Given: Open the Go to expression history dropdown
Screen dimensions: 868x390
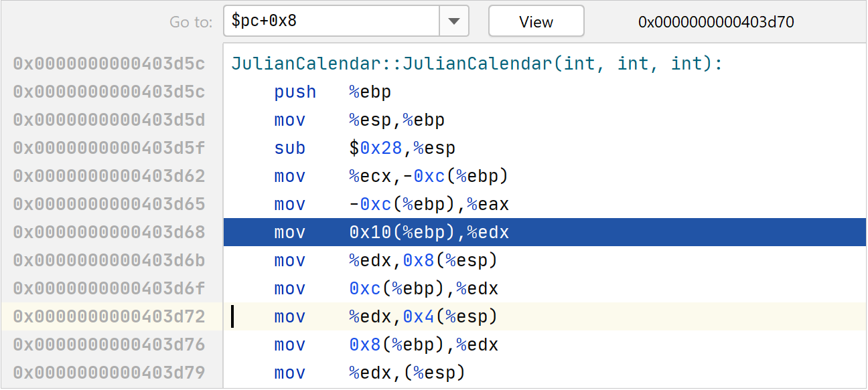Looking at the screenshot, I should (454, 21).
